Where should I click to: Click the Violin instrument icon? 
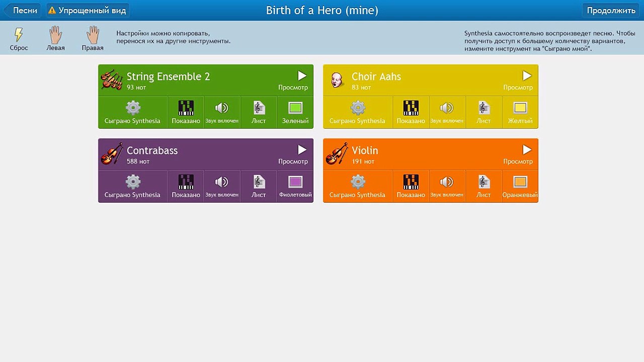(337, 154)
